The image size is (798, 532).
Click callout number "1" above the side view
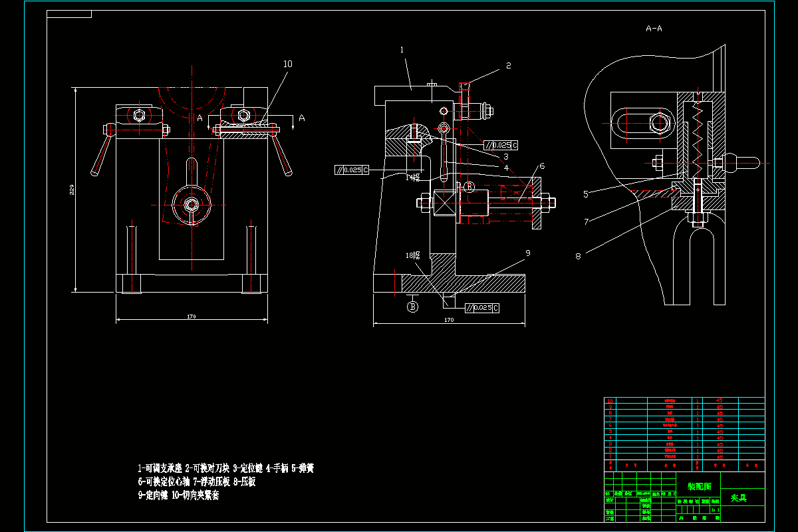coord(402,49)
